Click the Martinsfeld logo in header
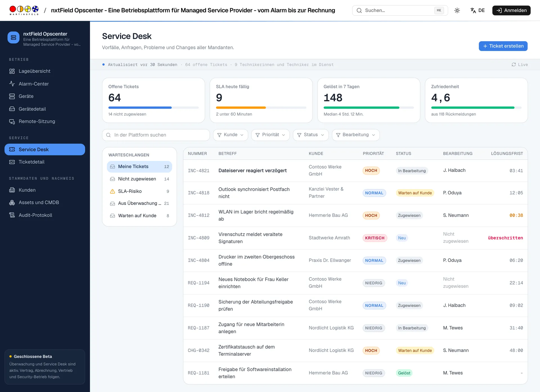The width and height of the screenshot is (540, 392). (24, 10)
